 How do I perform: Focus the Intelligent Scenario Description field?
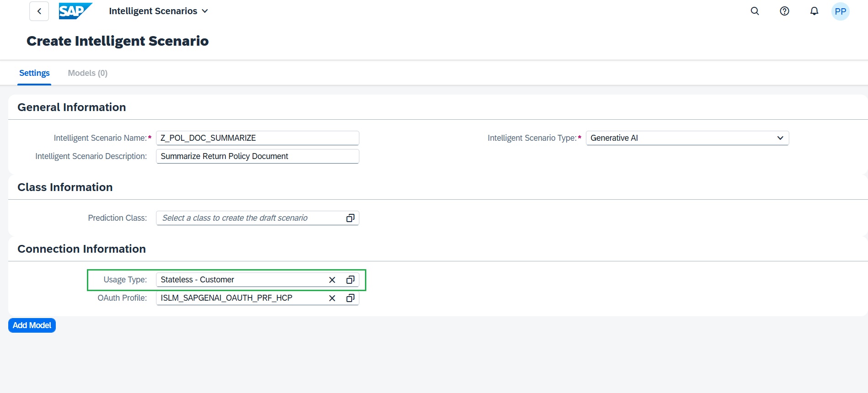257,156
